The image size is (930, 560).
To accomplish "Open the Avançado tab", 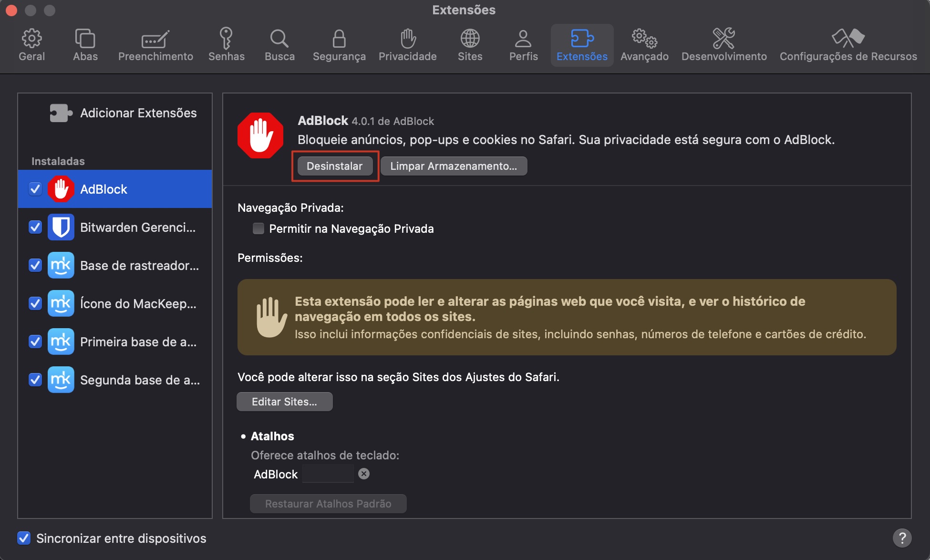I will coord(644,45).
